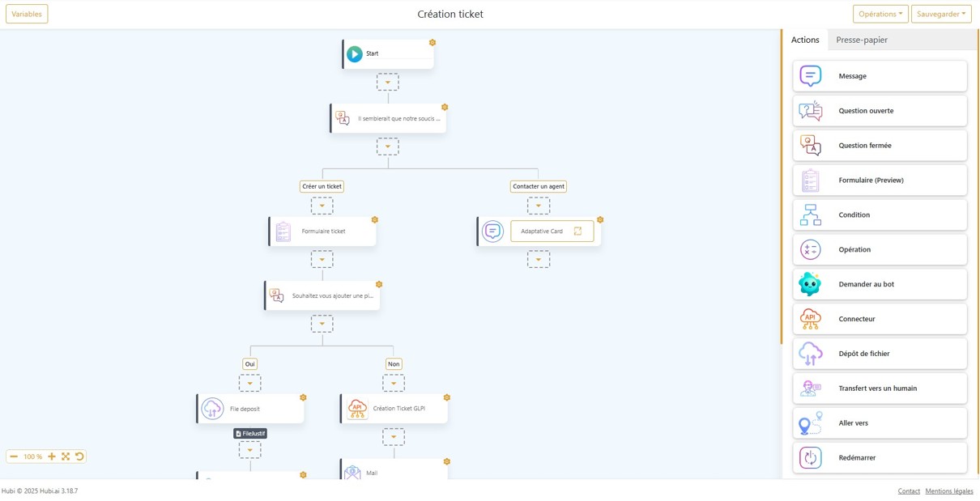Select the Redémarrer action icon
The width and height of the screenshot is (980, 501).
tap(811, 457)
